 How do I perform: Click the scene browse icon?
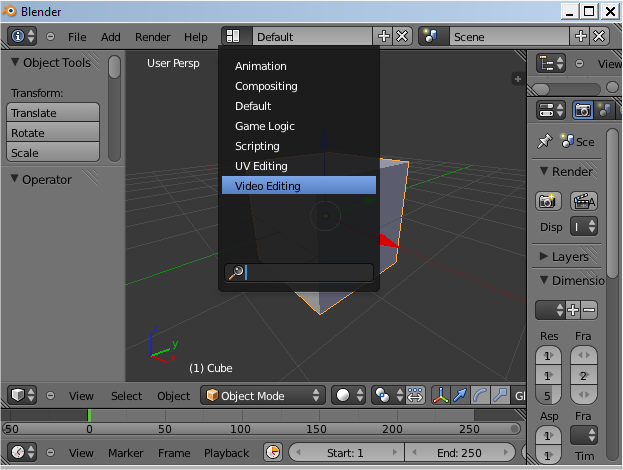pos(433,37)
